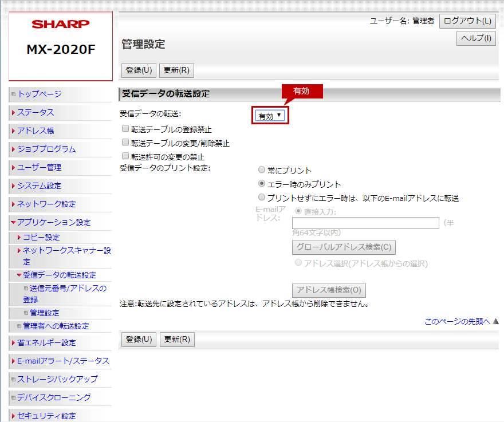The width and height of the screenshot is (504, 422).
Task: Open the 受信データの転送 dropdown set to 有効
Action: click(x=270, y=116)
